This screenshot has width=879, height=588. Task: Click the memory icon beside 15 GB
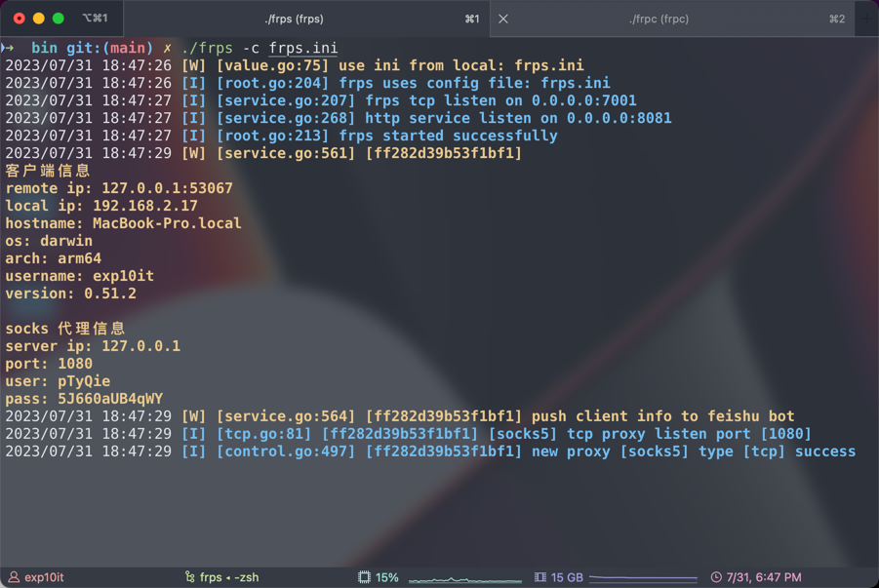tap(540, 577)
